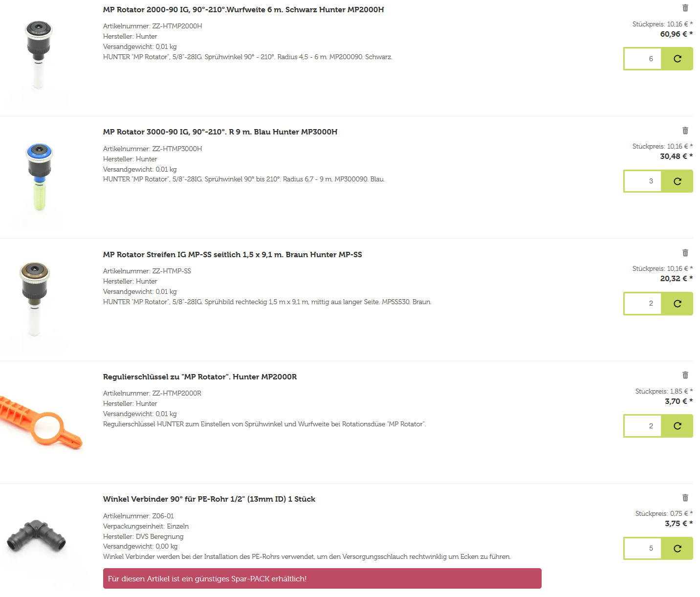Remove Winkel Verbinder using trash icon
The width and height of the screenshot is (700, 597).
tap(685, 498)
